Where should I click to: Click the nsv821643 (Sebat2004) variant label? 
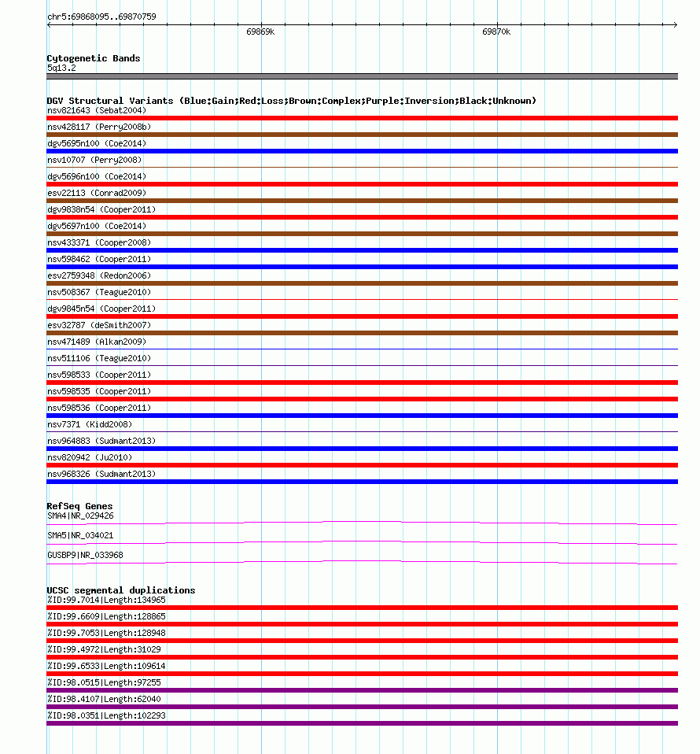tap(97, 110)
